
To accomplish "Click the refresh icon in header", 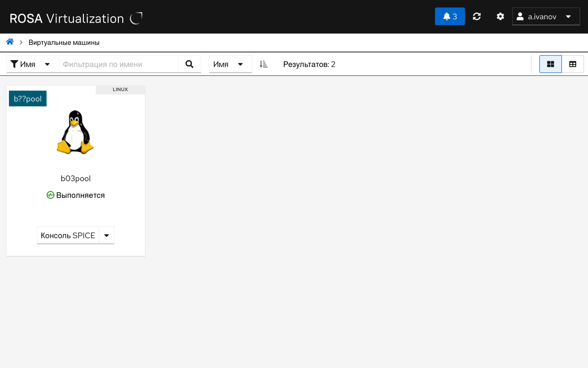I will [x=477, y=17].
